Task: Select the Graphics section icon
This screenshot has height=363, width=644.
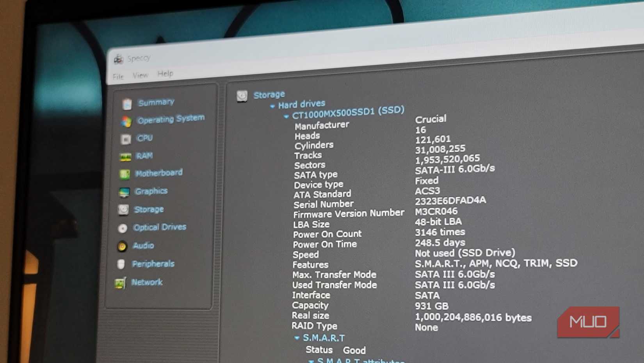Action: pyautogui.click(x=125, y=191)
